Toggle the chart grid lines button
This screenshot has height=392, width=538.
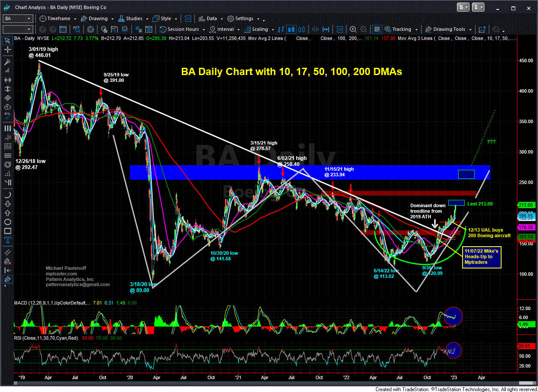377,29
